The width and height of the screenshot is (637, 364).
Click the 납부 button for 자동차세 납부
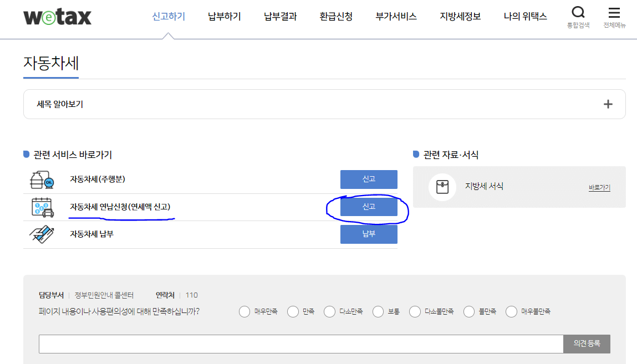pyautogui.click(x=369, y=234)
